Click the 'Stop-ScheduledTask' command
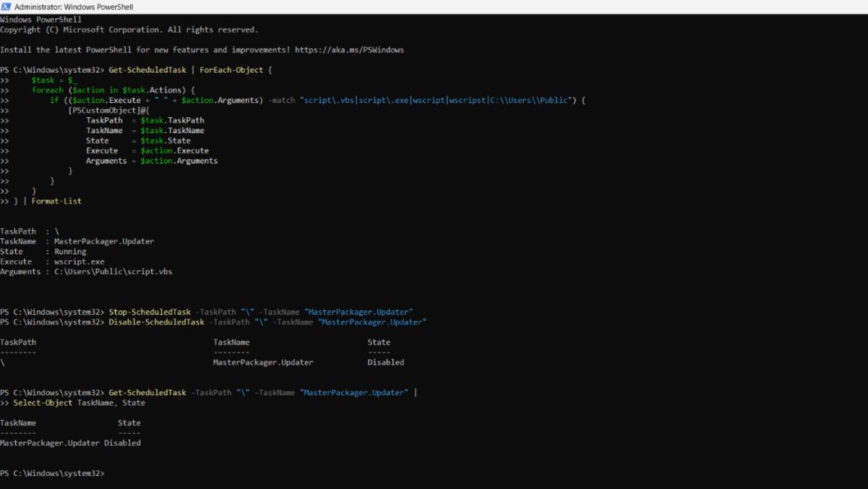Image resolution: width=868 pixels, height=489 pixels. coord(150,312)
